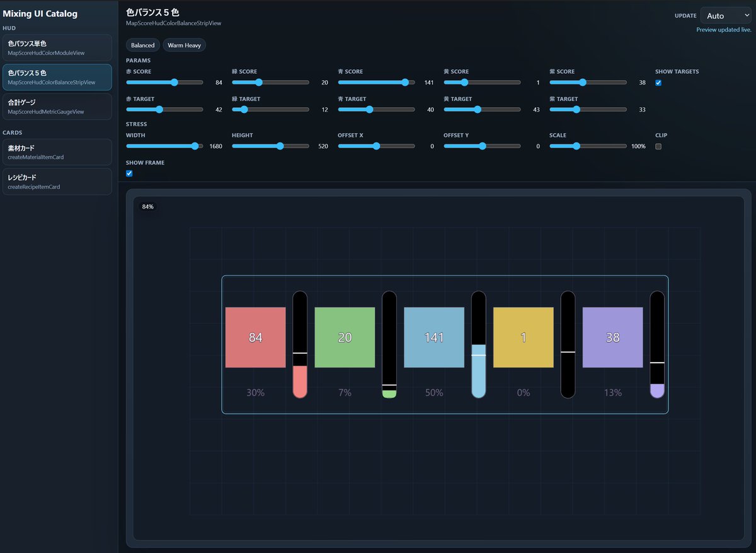The height and width of the screenshot is (553, 756).
Task: Click the purple tile showing 38
Action: tap(613, 337)
